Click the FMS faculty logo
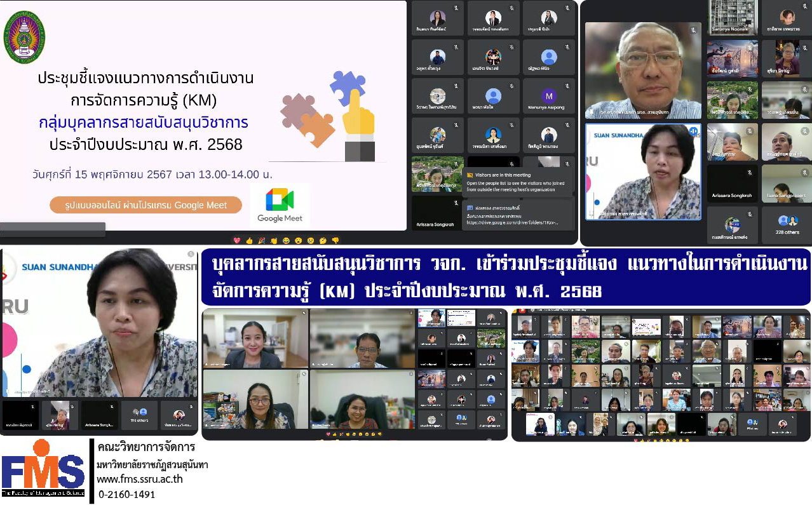 [43, 470]
